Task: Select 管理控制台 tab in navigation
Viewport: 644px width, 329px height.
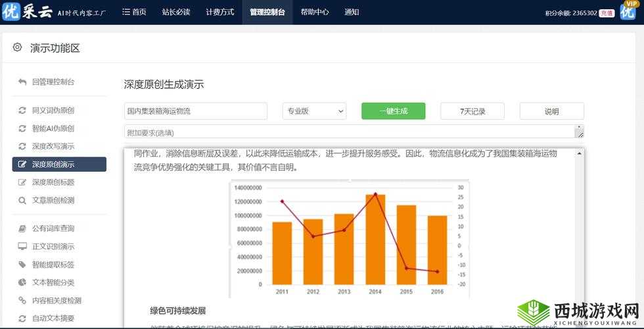Action: click(x=267, y=12)
